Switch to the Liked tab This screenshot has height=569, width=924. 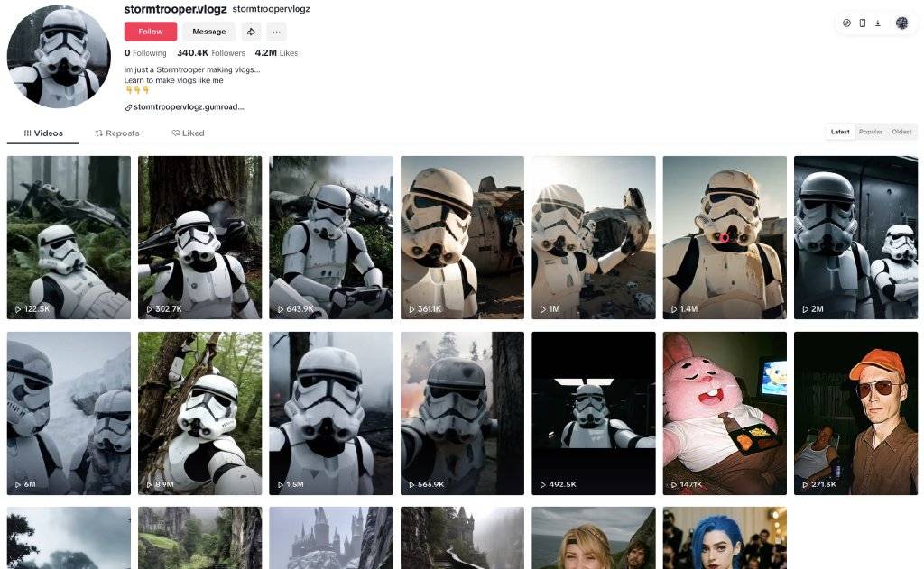(188, 133)
